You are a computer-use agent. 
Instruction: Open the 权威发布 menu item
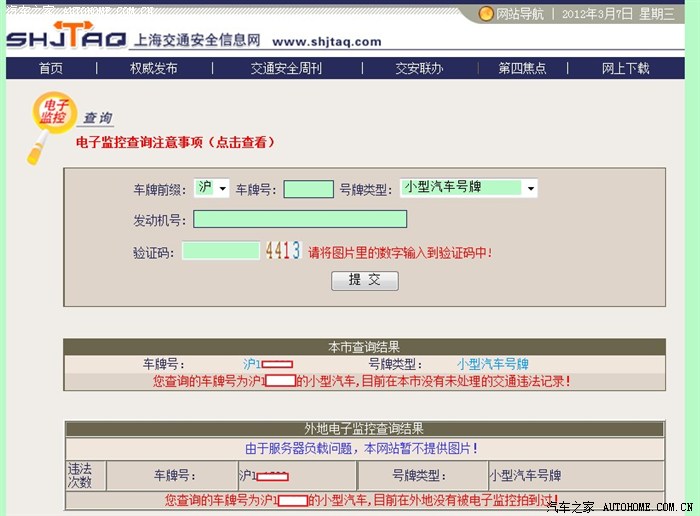[154, 68]
